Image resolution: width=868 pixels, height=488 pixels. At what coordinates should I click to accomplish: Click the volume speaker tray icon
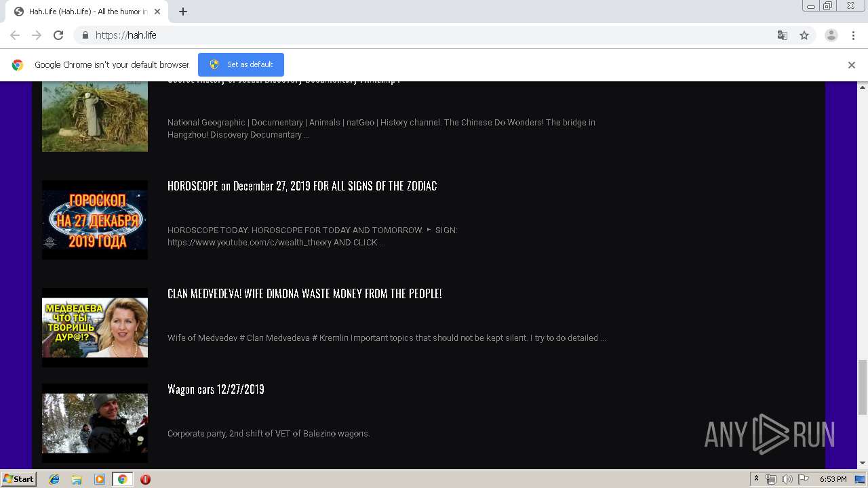point(787,479)
